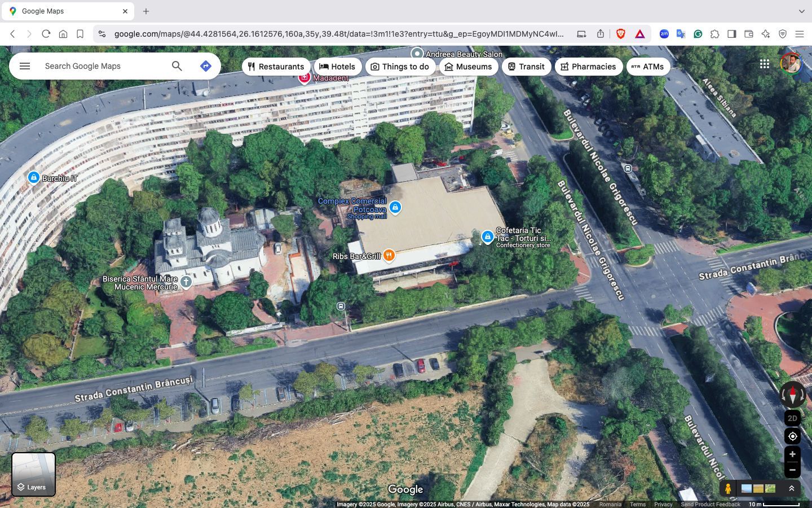Start directions with the blue arrow
This screenshot has width=812, height=508.
point(205,65)
